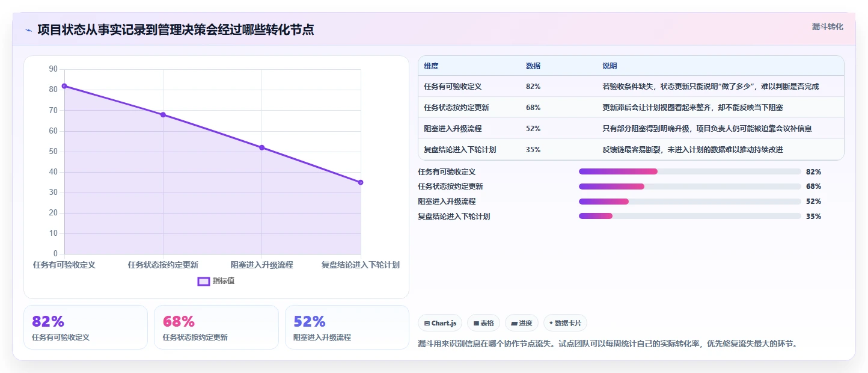Click the chart point for 任务有可验收定义

tap(64, 86)
